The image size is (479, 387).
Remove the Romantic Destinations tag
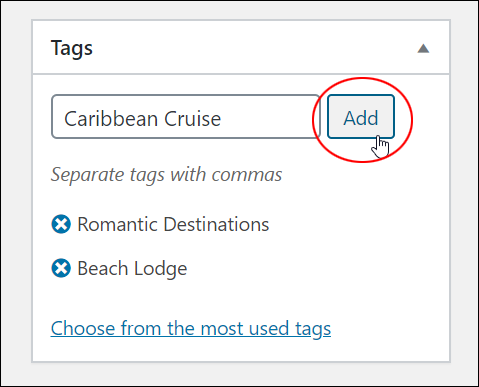61,224
